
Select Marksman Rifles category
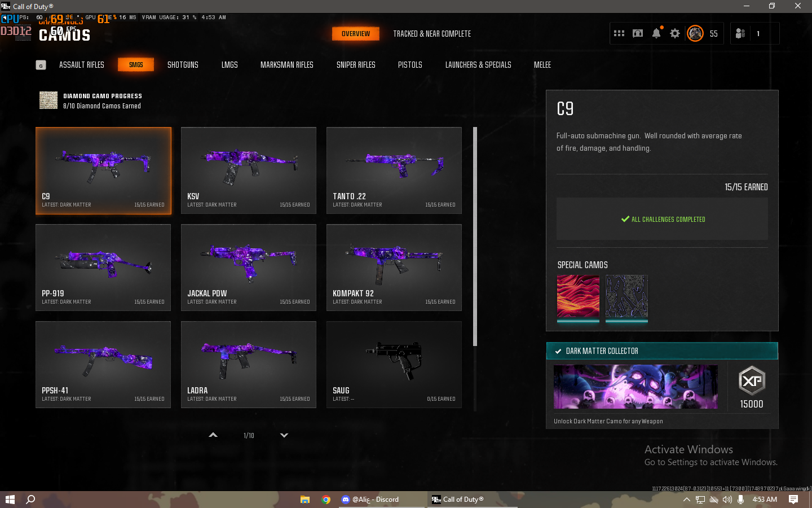tap(287, 65)
